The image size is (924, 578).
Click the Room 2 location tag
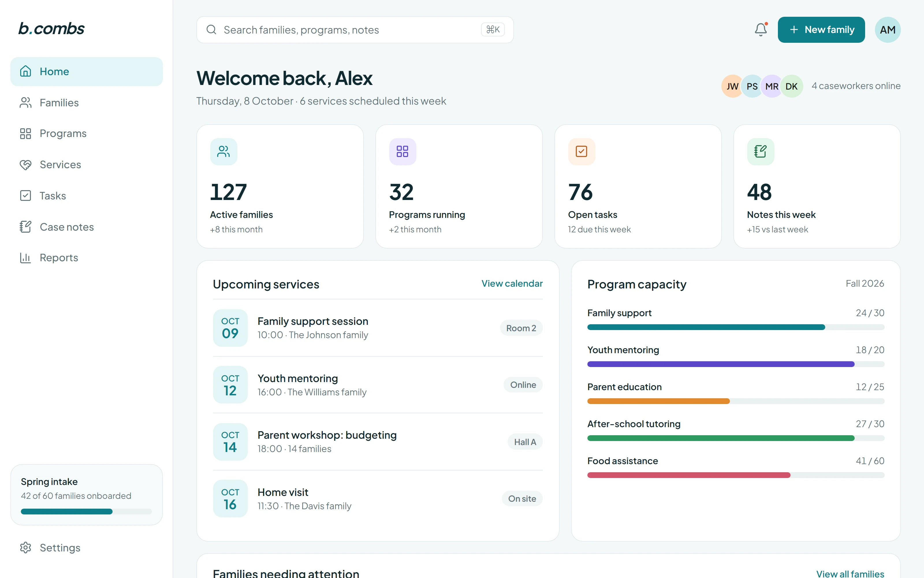(521, 328)
